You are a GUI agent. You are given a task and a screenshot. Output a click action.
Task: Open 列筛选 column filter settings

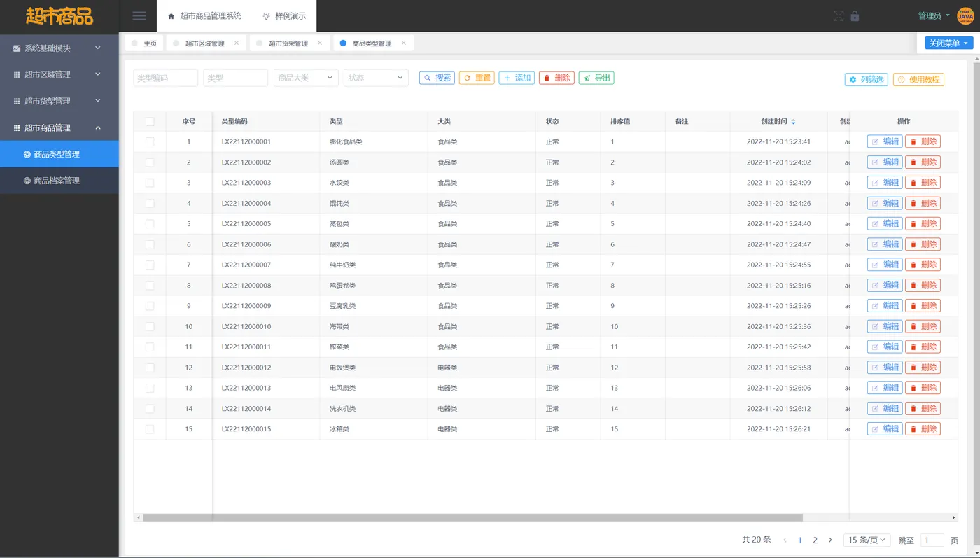867,80
